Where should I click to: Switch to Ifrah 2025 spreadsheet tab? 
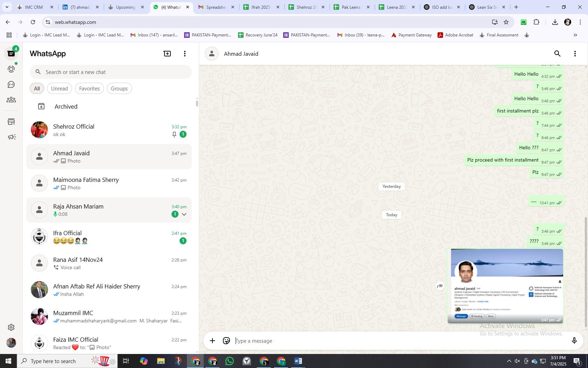[262, 7]
